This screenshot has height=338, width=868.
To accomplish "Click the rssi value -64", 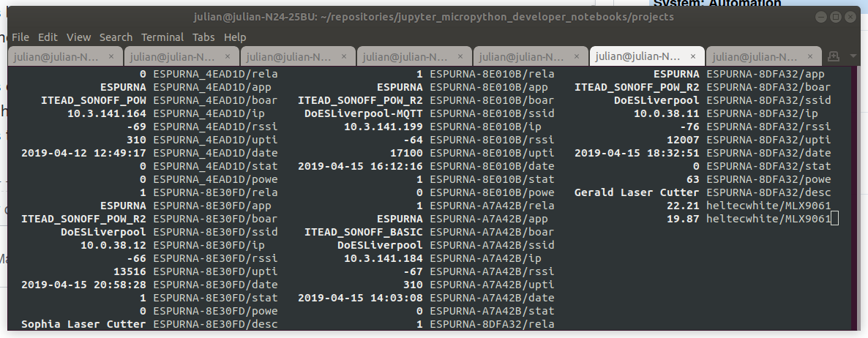I will (413, 140).
